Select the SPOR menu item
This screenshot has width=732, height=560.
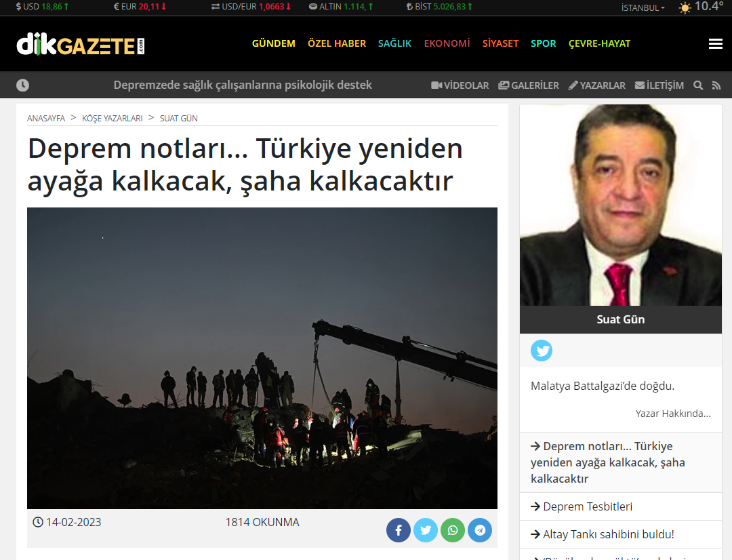point(543,43)
